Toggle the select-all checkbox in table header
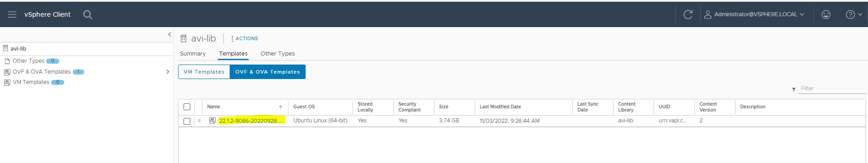This screenshot has width=868, height=163. [x=187, y=107]
